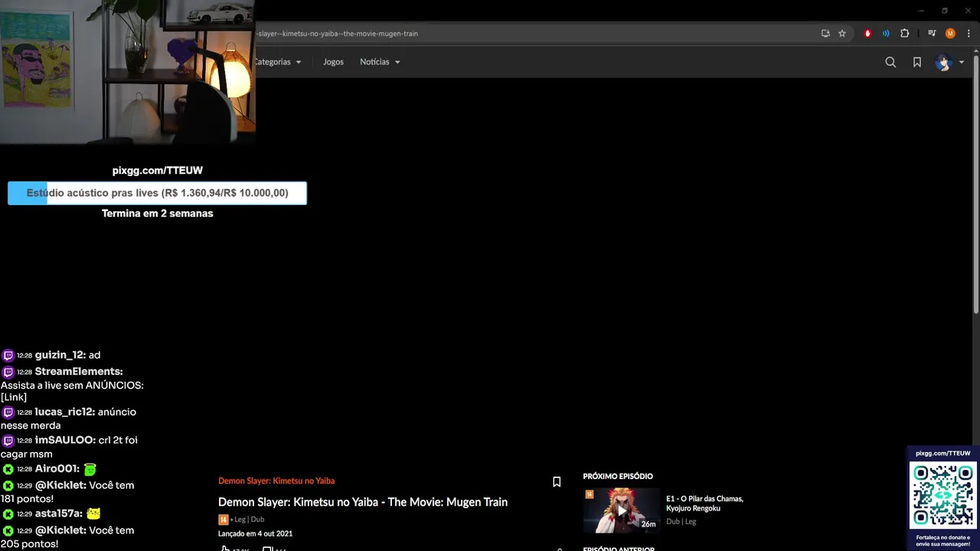Click the pixgg donation QR code
This screenshot has height=551, width=980.
click(943, 495)
